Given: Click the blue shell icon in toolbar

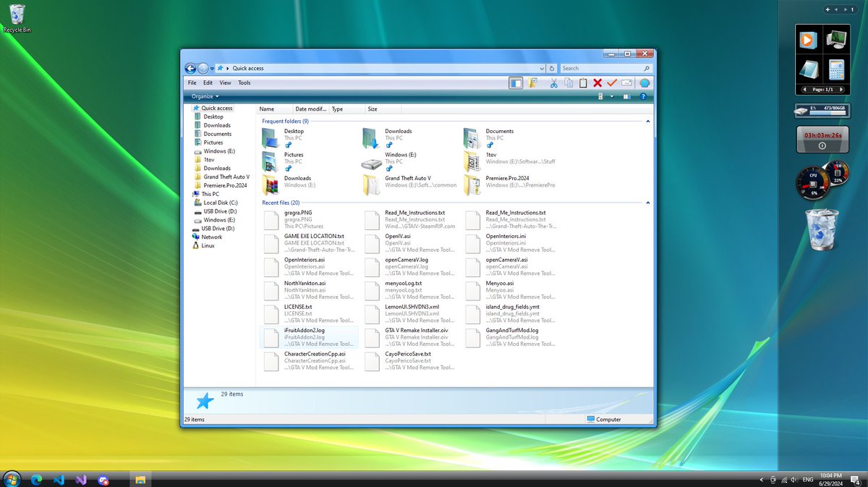Looking at the screenshot, I should pos(644,83).
